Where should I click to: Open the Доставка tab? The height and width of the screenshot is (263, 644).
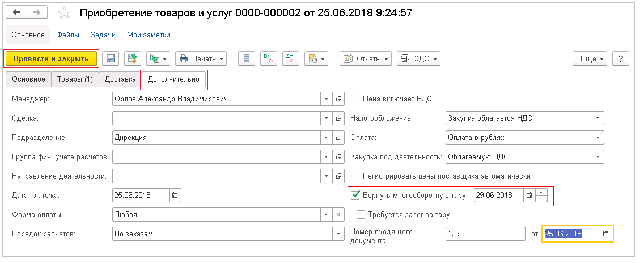pos(120,79)
